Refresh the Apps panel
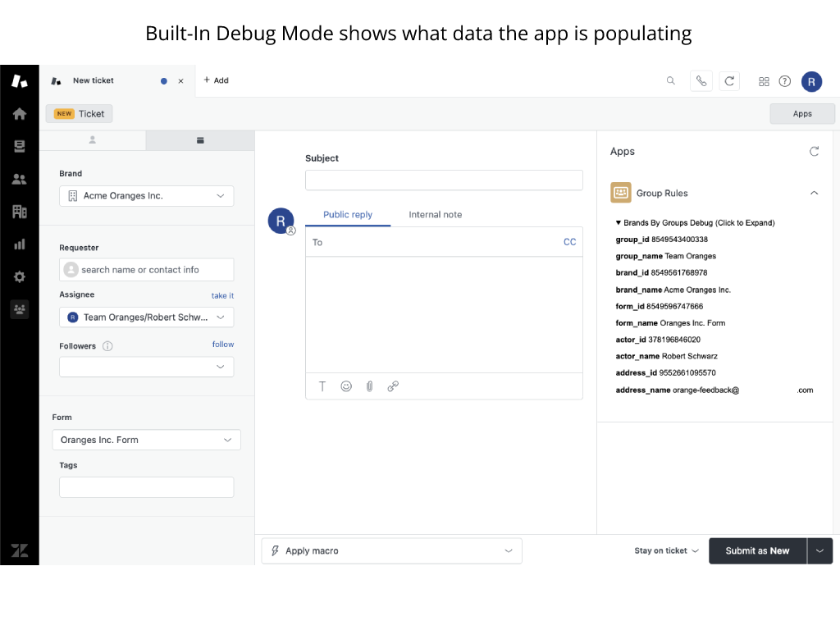The image size is (840, 630). [x=814, y=151]
